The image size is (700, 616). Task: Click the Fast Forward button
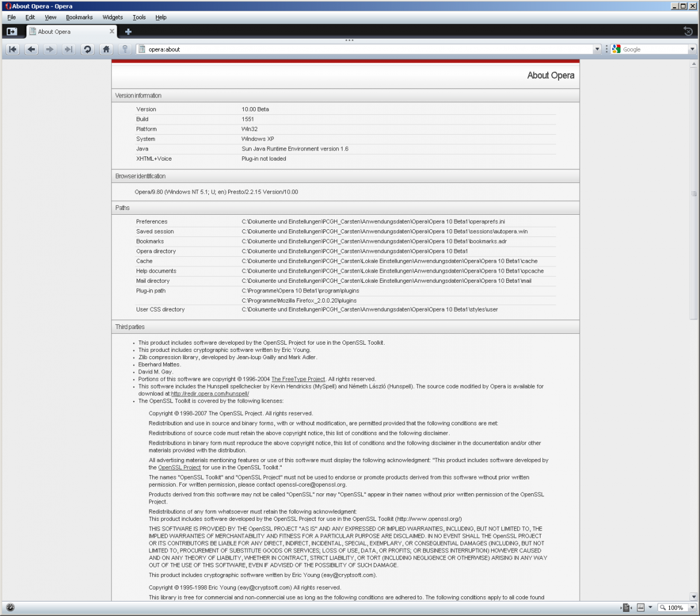pos(68,49)
